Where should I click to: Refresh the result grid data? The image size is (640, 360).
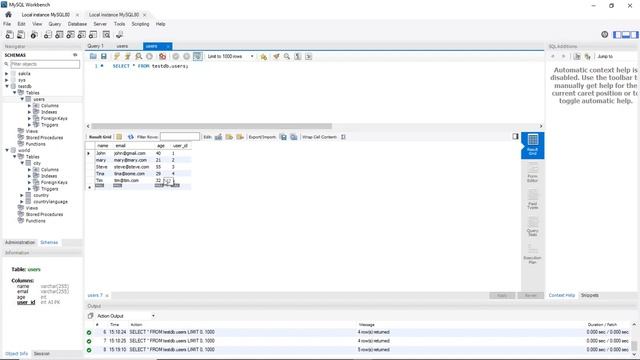131,137
